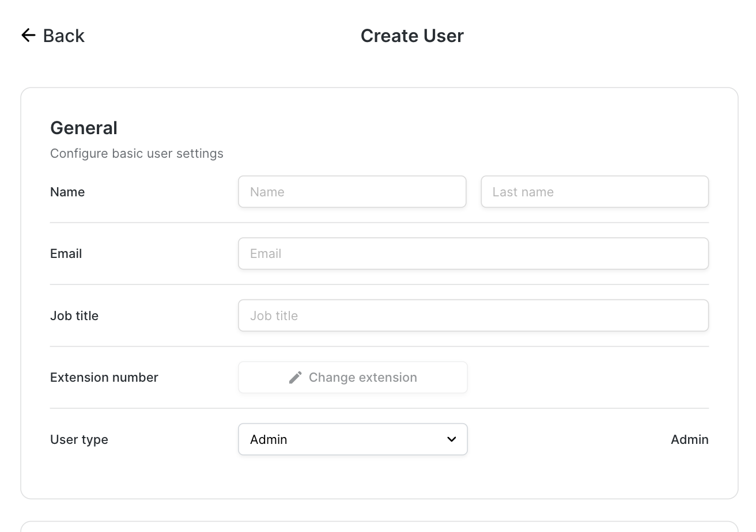
Task: Select the Email input field
Action: tap(473, 253)
